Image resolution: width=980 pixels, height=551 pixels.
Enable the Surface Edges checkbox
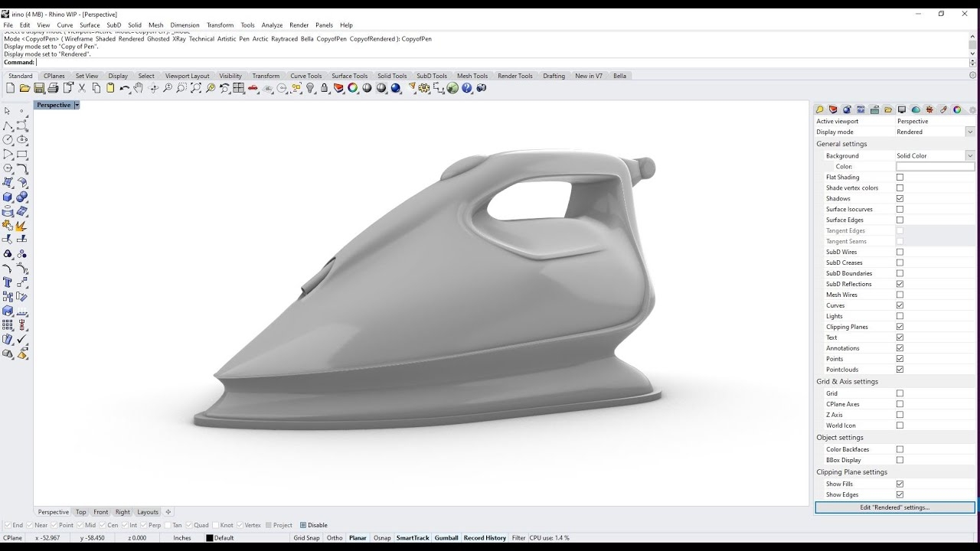(900, 220)
